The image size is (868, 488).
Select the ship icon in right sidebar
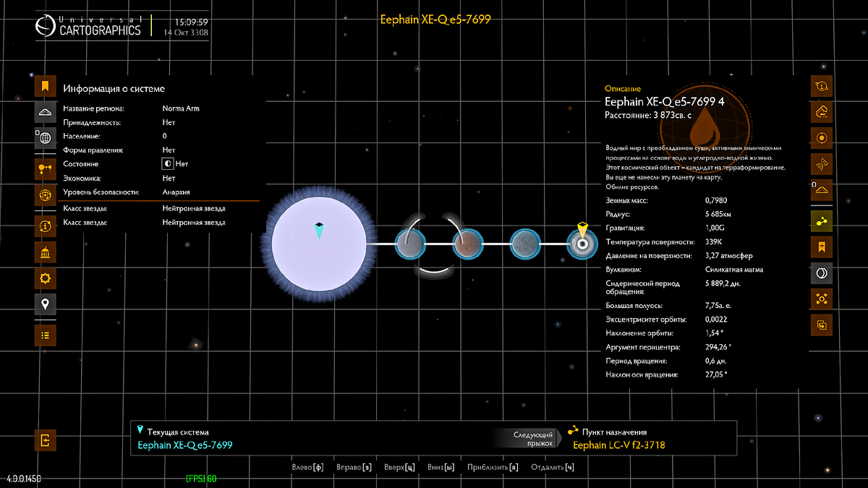822,190
